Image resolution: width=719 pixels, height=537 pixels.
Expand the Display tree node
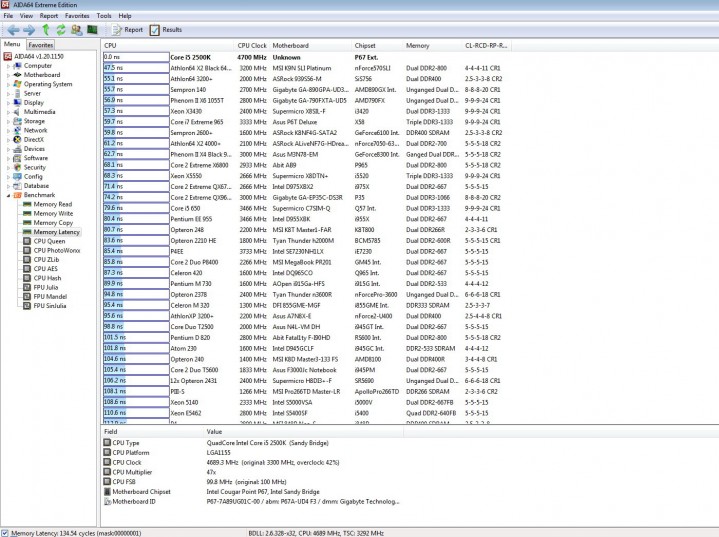pyautogui.click(x=8, y=103)
